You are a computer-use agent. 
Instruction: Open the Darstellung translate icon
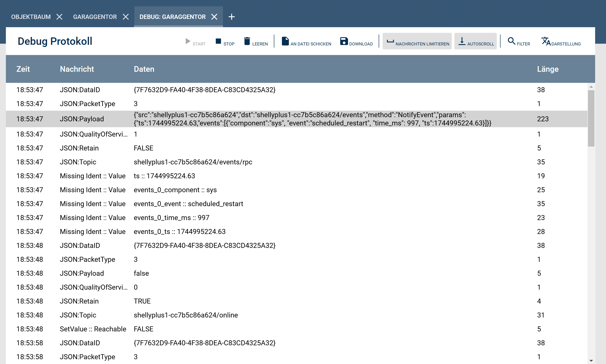tap(546, 41)
